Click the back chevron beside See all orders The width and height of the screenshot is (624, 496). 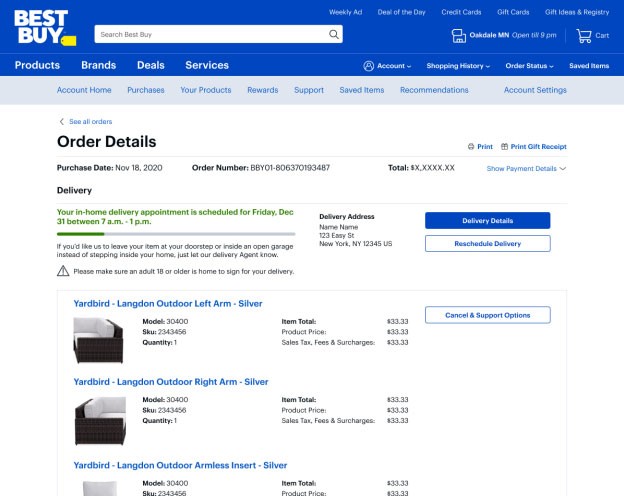tap(61, 122)
